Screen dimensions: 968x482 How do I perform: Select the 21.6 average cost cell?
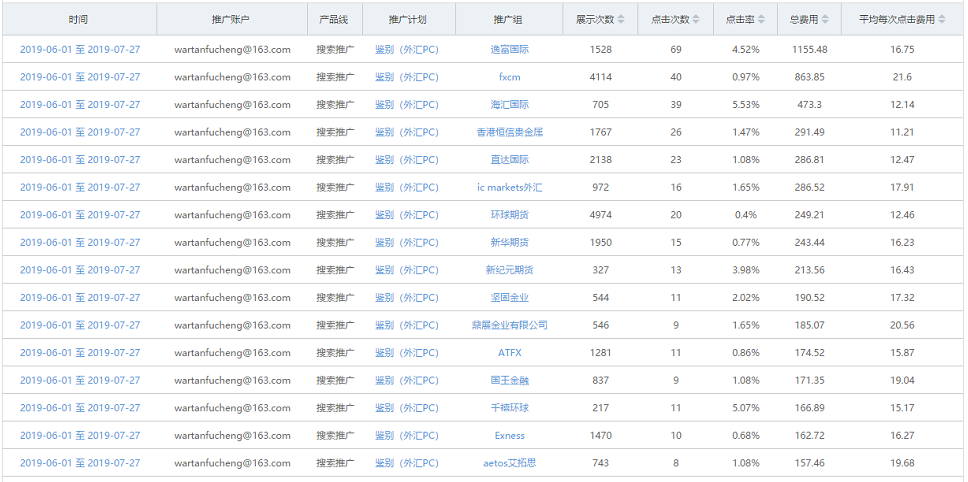pyautogui.click(x=902, y=77)
